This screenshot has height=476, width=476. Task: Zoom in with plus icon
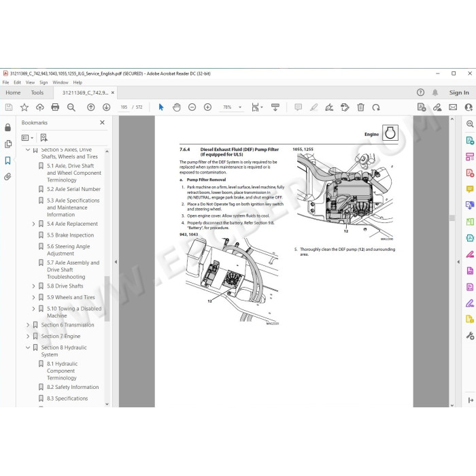207,107
